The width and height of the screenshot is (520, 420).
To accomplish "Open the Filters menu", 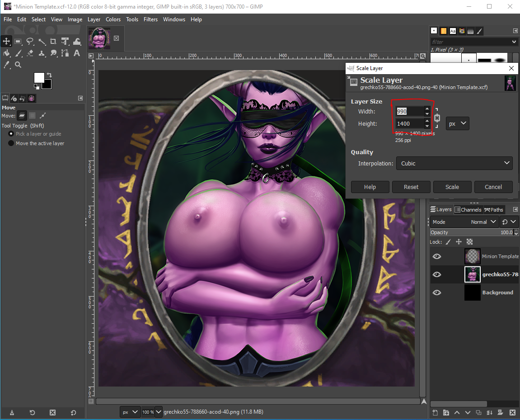I will click(150, 19).
